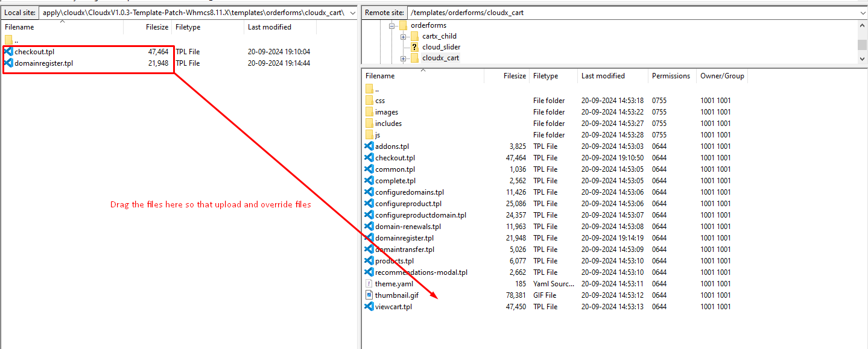The width and height of the screenshot is (868, 349).
Task: Collapse the orderforms tree node
Action: (x=392, y=26)
